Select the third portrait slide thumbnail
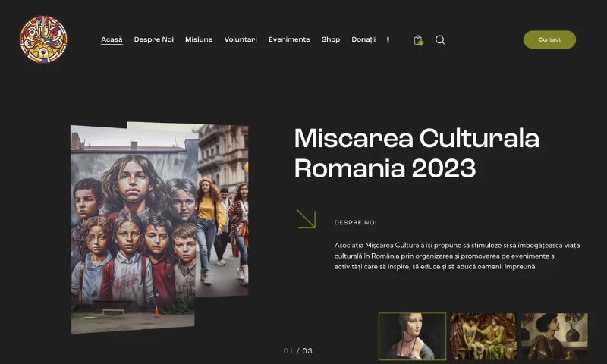 coord(554,336)
